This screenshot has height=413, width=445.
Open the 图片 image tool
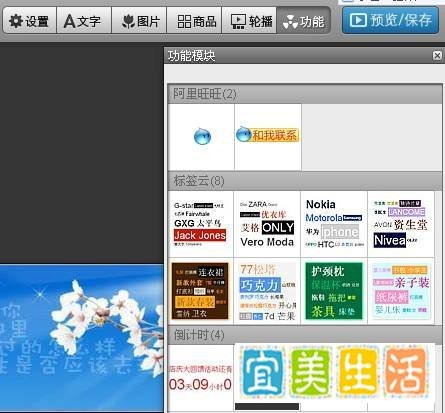tap(139, 20)
